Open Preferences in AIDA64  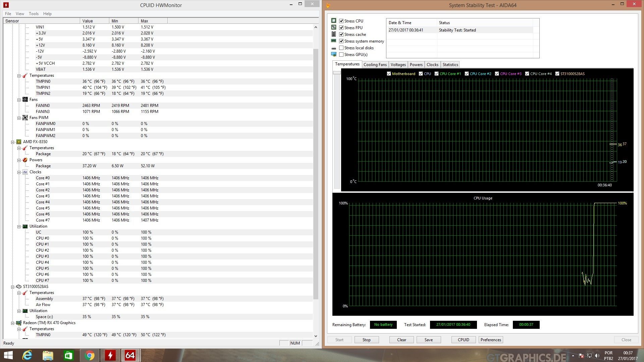491,340
